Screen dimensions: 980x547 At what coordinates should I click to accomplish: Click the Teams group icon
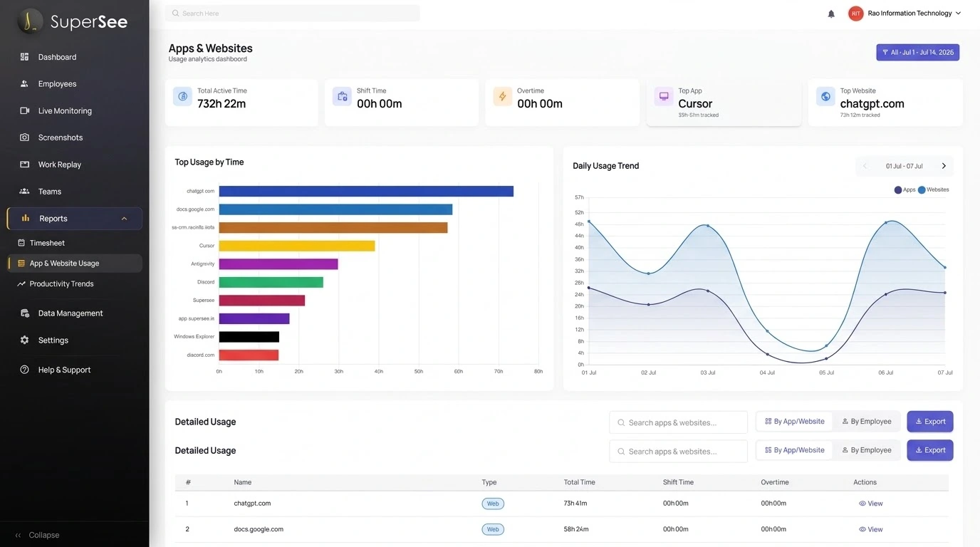pos(24,192)
